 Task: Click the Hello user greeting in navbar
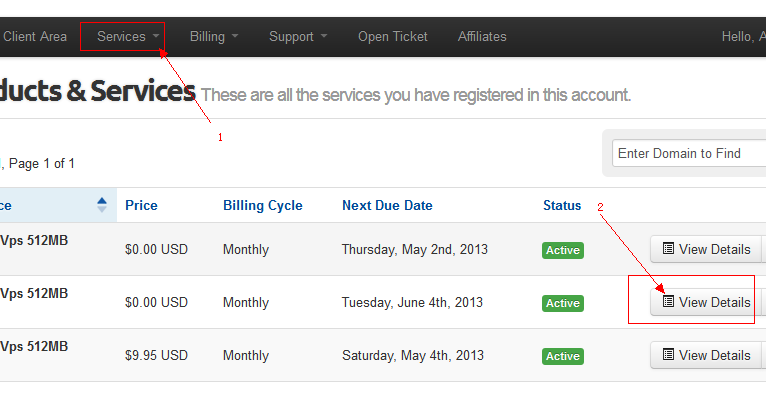point(744,36)
